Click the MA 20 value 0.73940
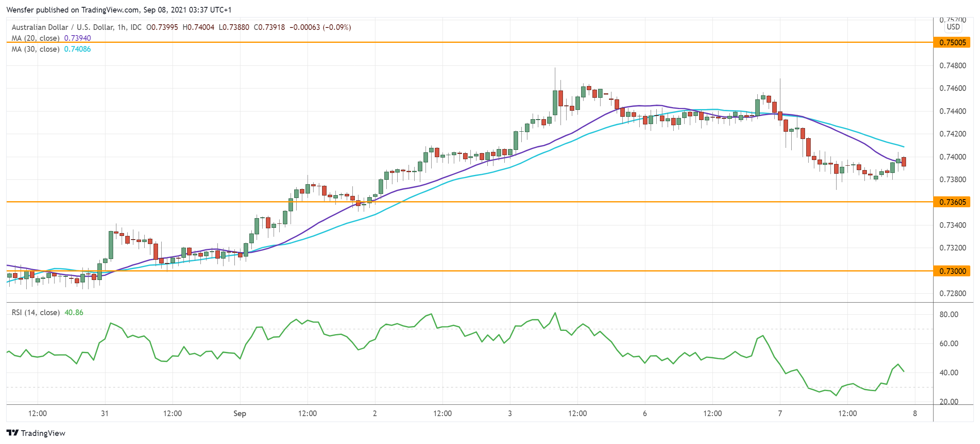The height and width of the screenshot is (444, 980). 78,38
